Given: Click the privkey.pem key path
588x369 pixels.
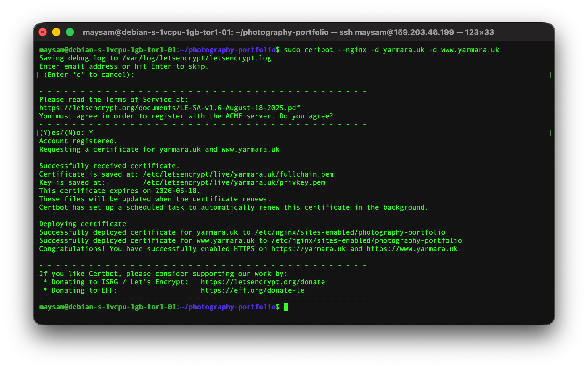Looking at the screenshot, I should (x=234, y=182).
